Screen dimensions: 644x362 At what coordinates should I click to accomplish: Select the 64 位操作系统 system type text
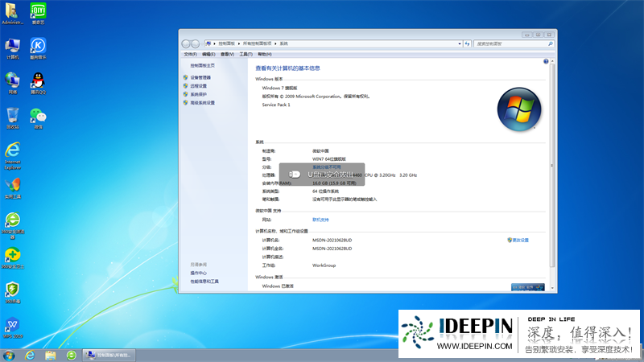[x=325, y=191]
